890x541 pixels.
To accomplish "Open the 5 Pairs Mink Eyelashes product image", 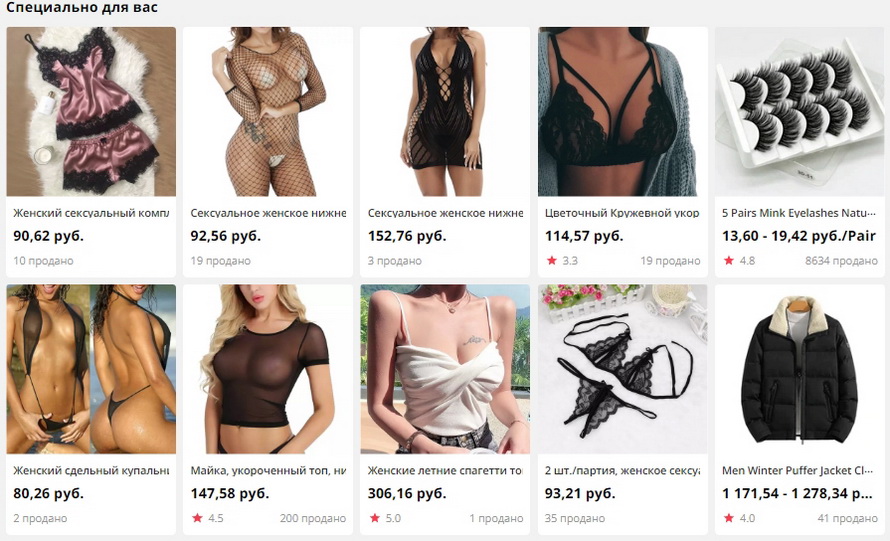I will pos(799,111).
